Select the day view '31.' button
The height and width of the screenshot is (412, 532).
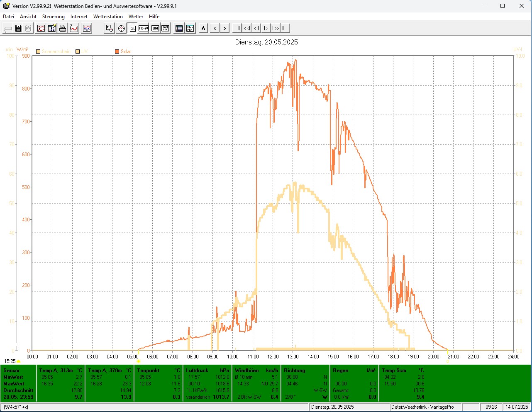pyautogui.click(x=132, y=28)
